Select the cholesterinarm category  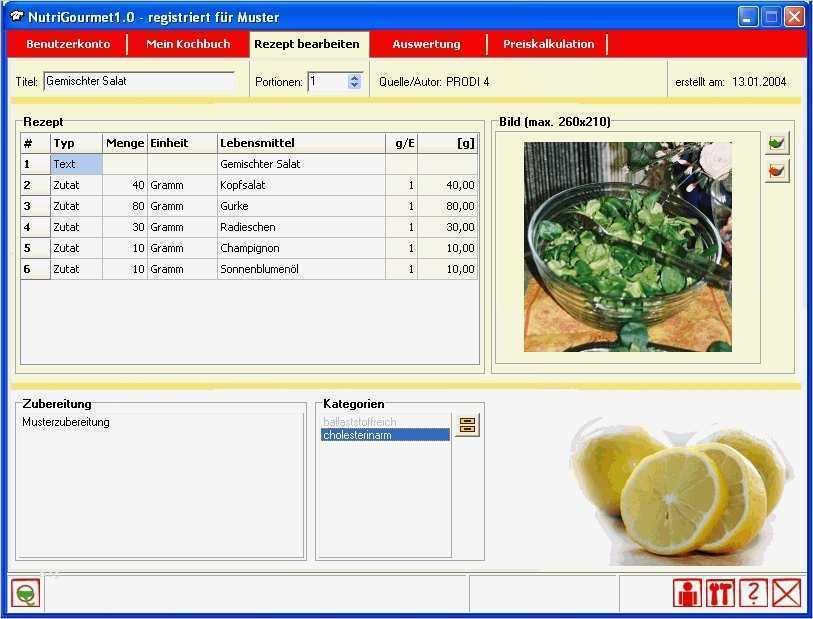(385, 434)
